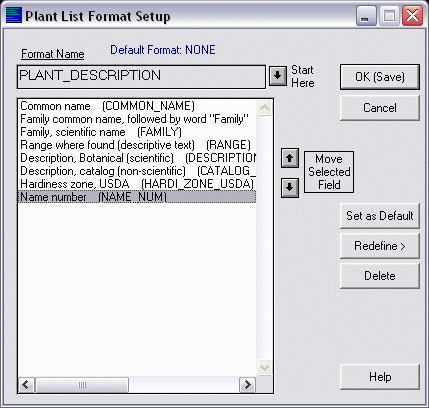The width and height of the screenshot is (429, 408).
Task: Select the Common name (COMMON_NAME) field
Action: (x=137, y=106)
